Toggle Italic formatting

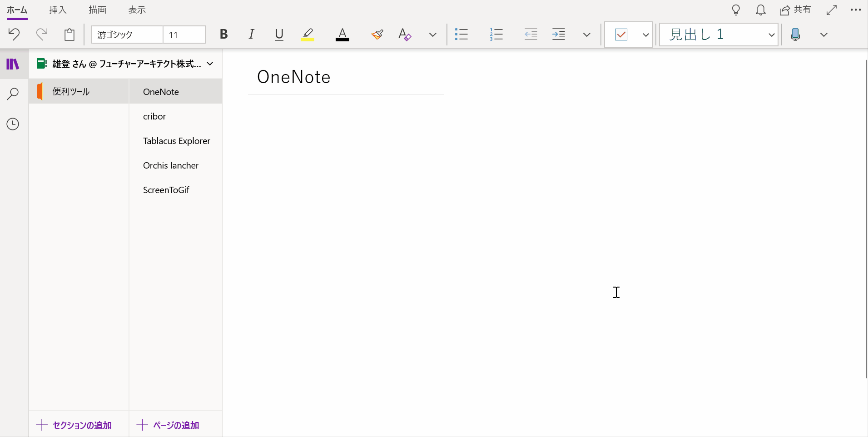(251, 34)
